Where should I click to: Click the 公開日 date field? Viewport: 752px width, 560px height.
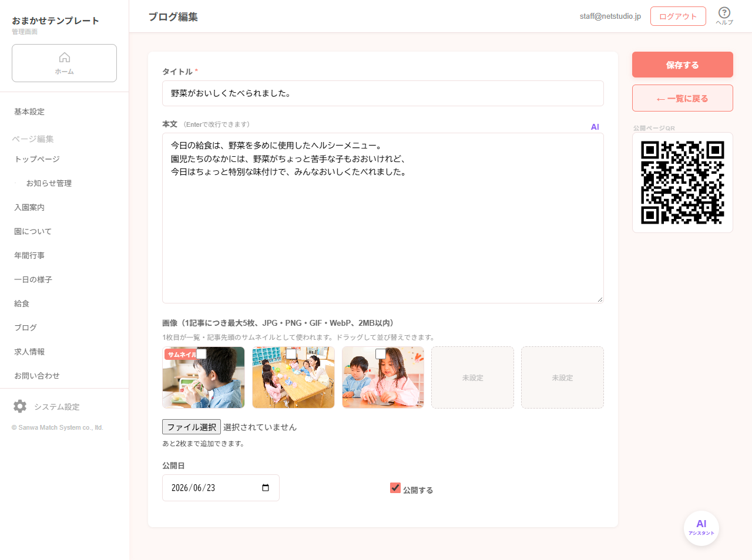221,488
